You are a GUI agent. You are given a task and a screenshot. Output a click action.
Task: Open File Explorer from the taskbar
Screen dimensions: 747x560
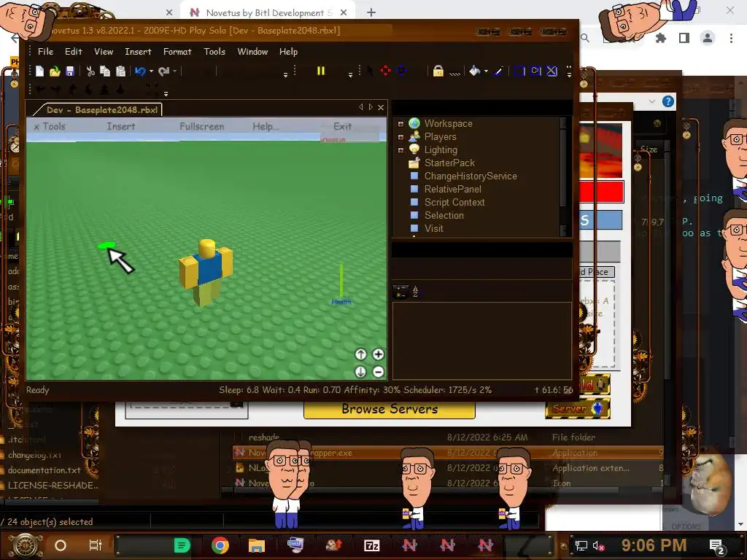click(x=257, y=545)
